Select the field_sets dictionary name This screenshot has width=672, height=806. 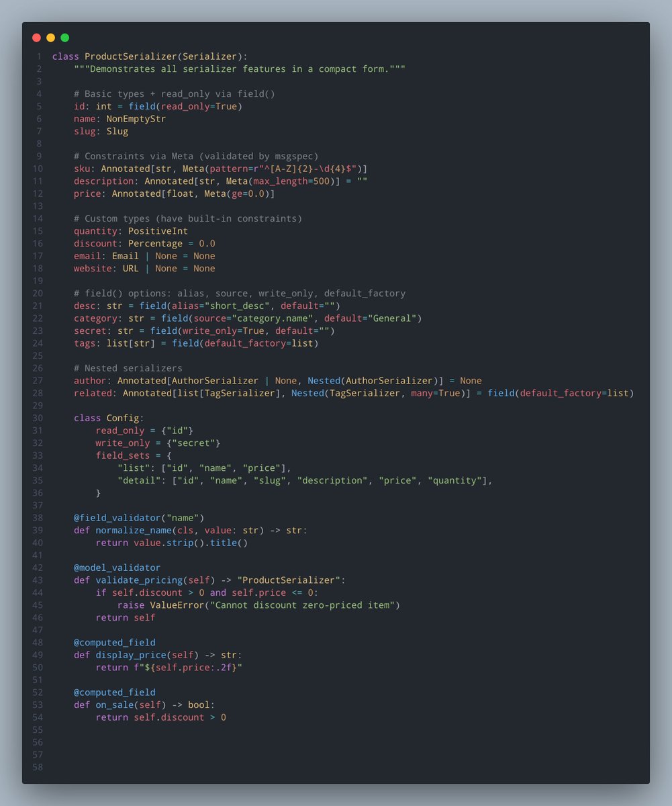click(123, 455)
